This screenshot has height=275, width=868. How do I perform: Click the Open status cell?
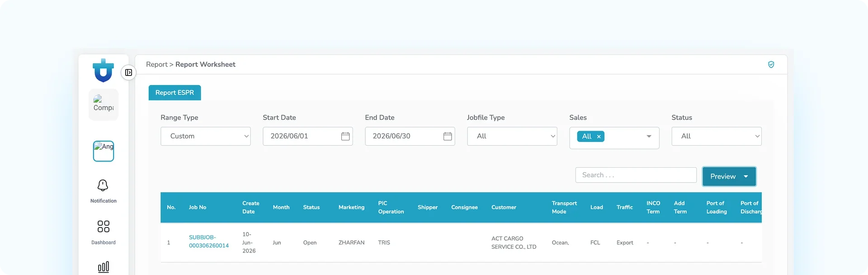pos(310,243)
